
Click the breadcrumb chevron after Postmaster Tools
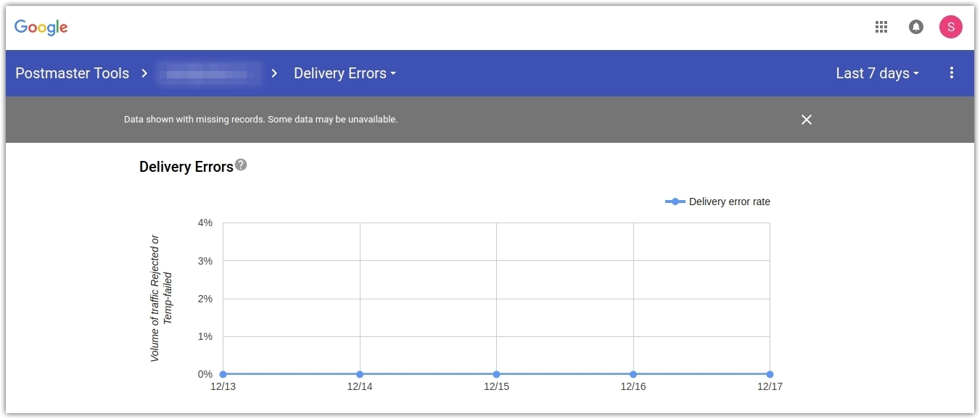click(144, 73)
